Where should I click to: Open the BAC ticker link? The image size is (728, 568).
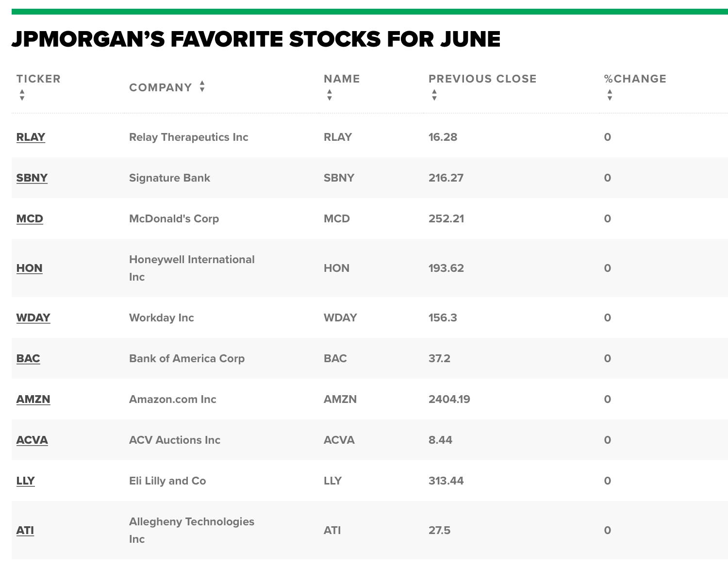[28, 358]
